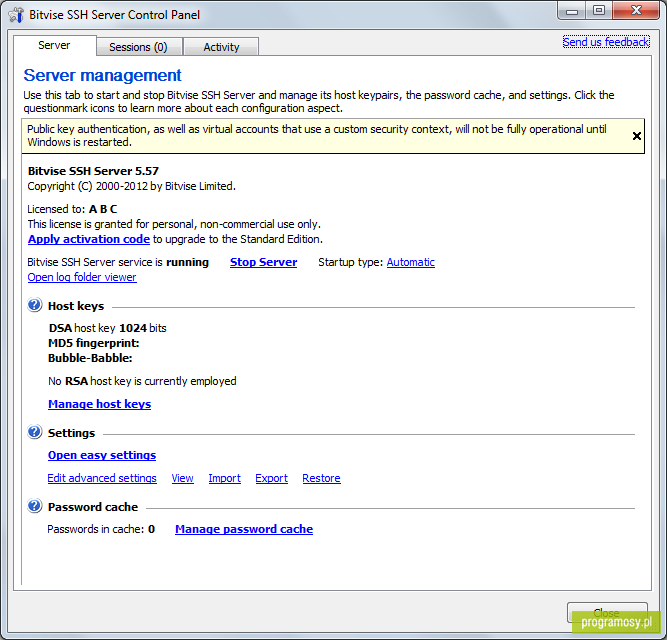Open log folder viewer
The width and height of the screenshot is (667, 640).
pos(82,277)
